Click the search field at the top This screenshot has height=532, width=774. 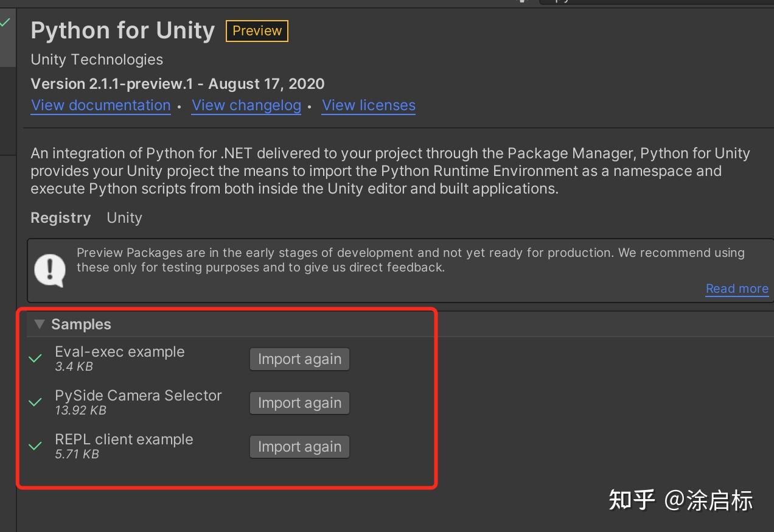click(x=657, y=2)
